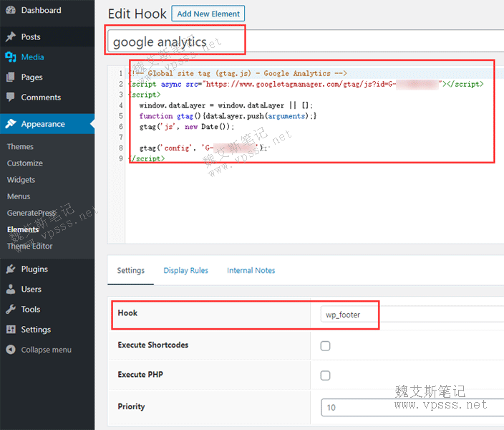Click the Settings sliders icon
This screenshot has height=430, width=504.
click(x=11, y=329)
